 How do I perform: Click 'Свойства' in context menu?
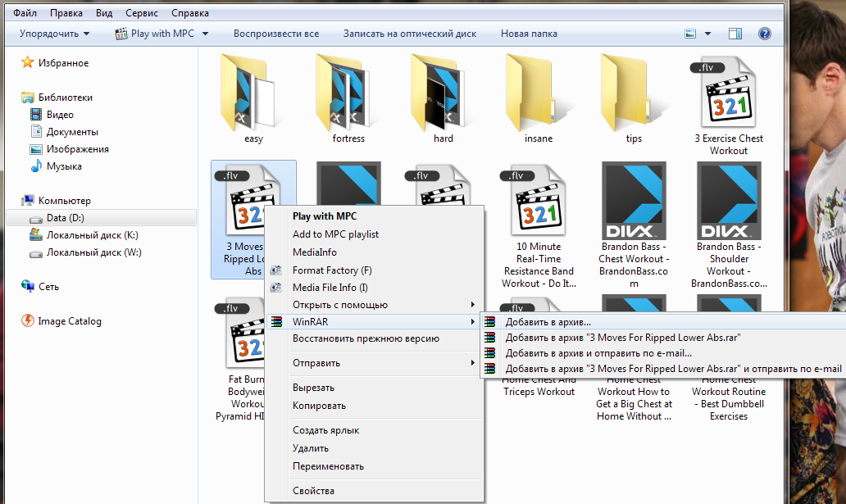coord(313,491)
